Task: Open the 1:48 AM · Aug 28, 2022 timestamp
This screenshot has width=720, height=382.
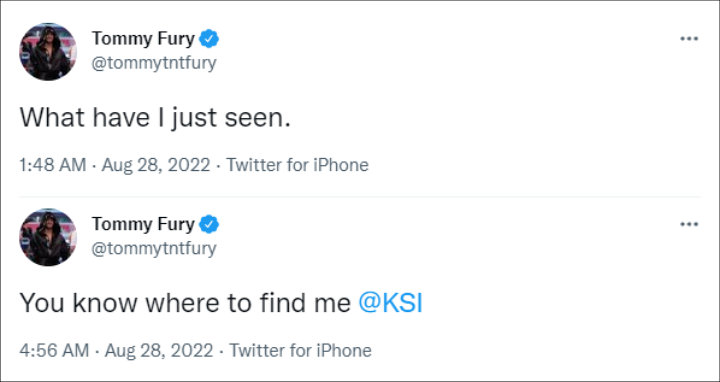Action: click(115, 165)
